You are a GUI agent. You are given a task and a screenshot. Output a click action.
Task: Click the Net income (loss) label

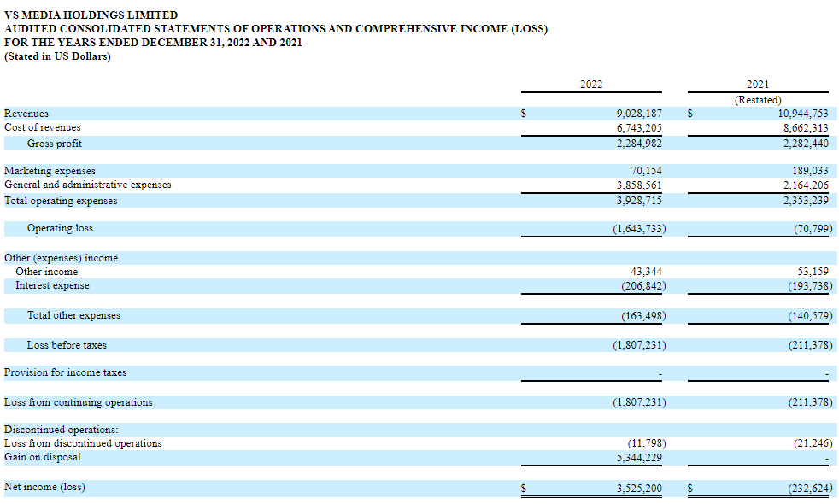pyautogui.click(x=44, y=487)
